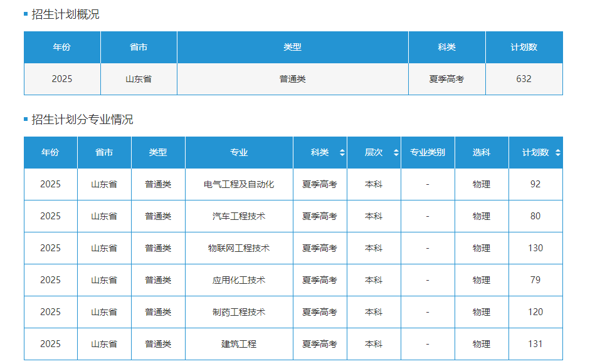Click the 招生计划分专业情况 section heading

click(x=82, y=120)
